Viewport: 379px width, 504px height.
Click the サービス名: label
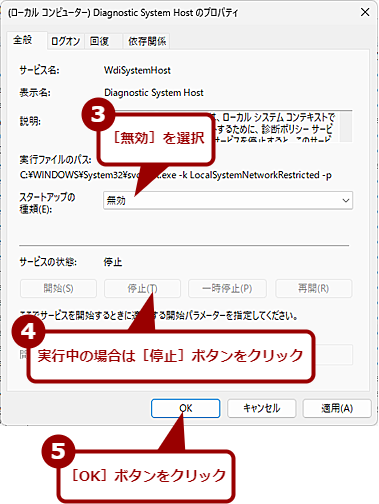tap(39, 70)
